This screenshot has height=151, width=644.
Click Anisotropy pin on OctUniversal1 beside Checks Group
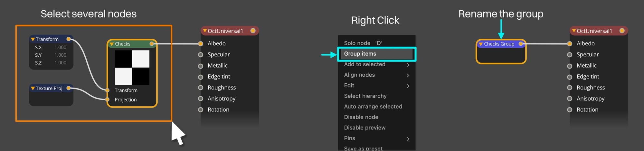click(570, 99)
